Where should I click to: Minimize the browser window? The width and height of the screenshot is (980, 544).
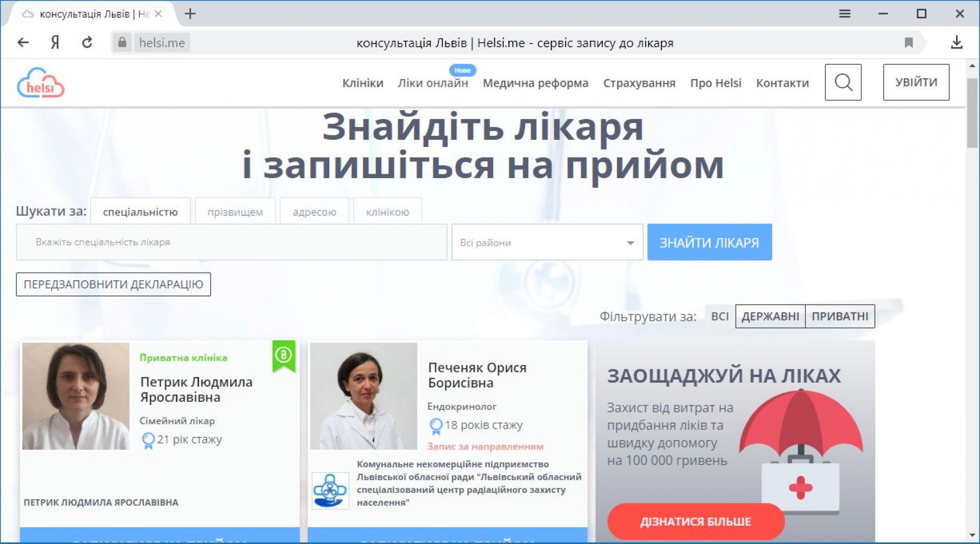pos(883,14)
